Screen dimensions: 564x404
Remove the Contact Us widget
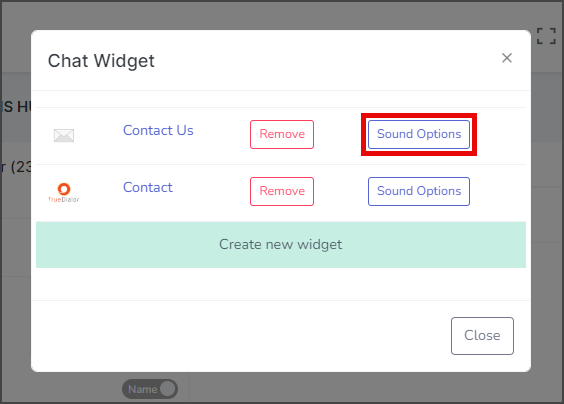[x=282, y=134]
